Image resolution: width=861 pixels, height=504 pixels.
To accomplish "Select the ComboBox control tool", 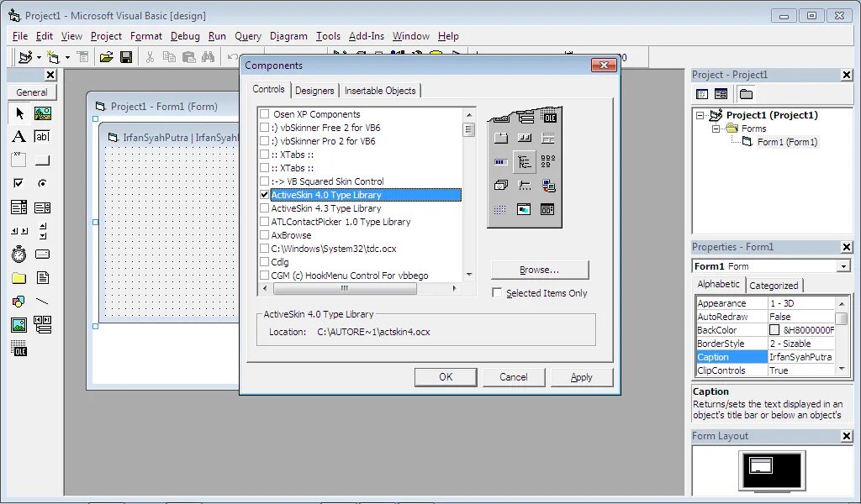I will (19, 207).
